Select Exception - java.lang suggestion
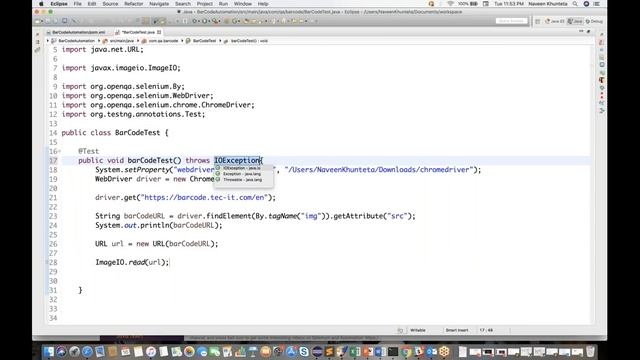 [x=243, y=174]
